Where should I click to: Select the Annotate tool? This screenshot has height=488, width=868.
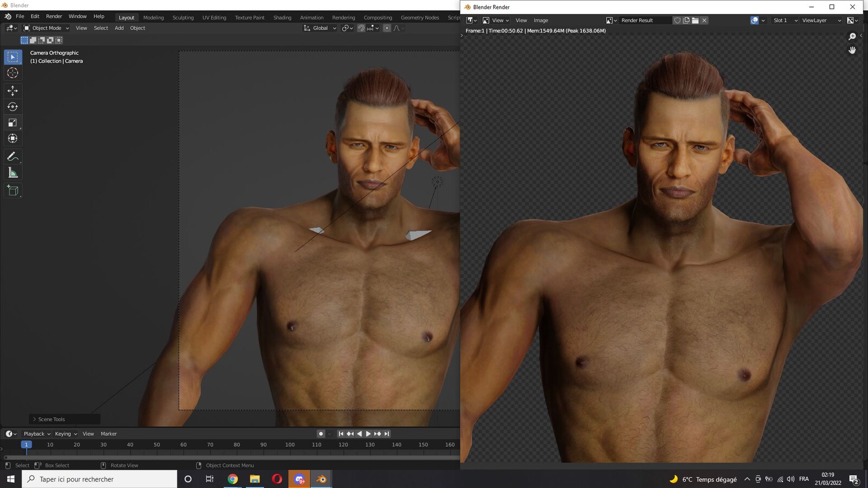click(12, 157)
